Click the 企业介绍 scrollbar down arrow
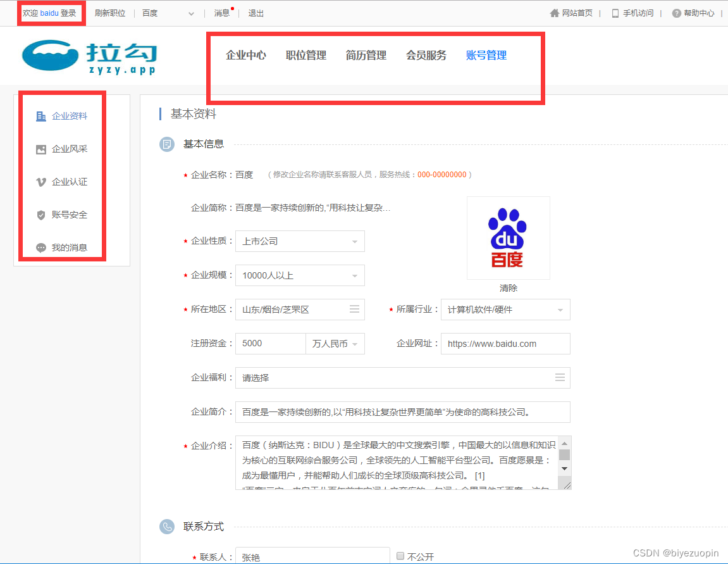The image size is (728, 564). click(x=565, y=468)
